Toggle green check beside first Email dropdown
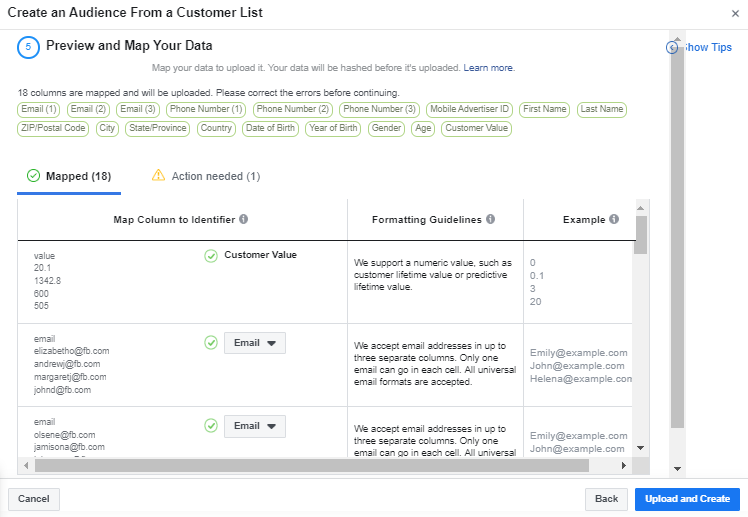 [211, 343]
